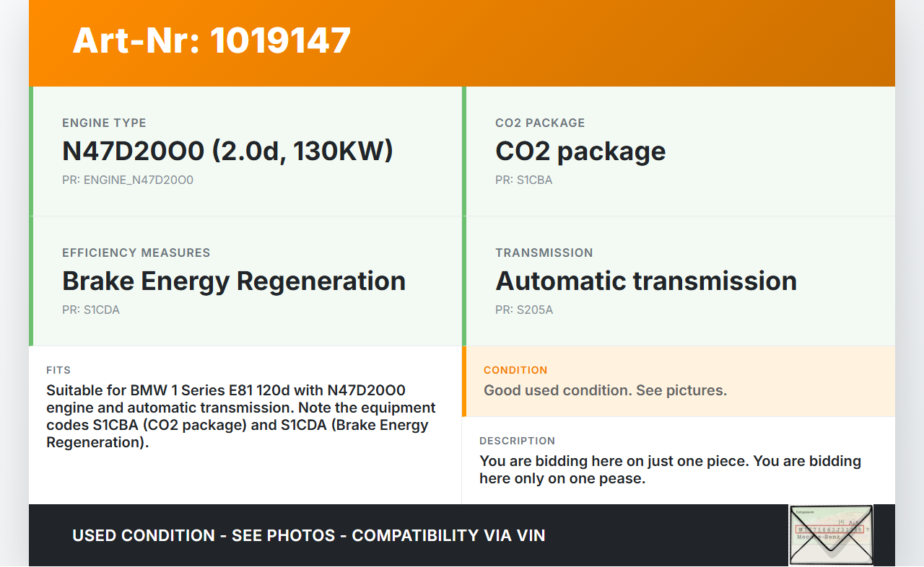The image size is (924, 567).
Task: Click the Art-Nr: 1019147 heading
Action: 212,40
